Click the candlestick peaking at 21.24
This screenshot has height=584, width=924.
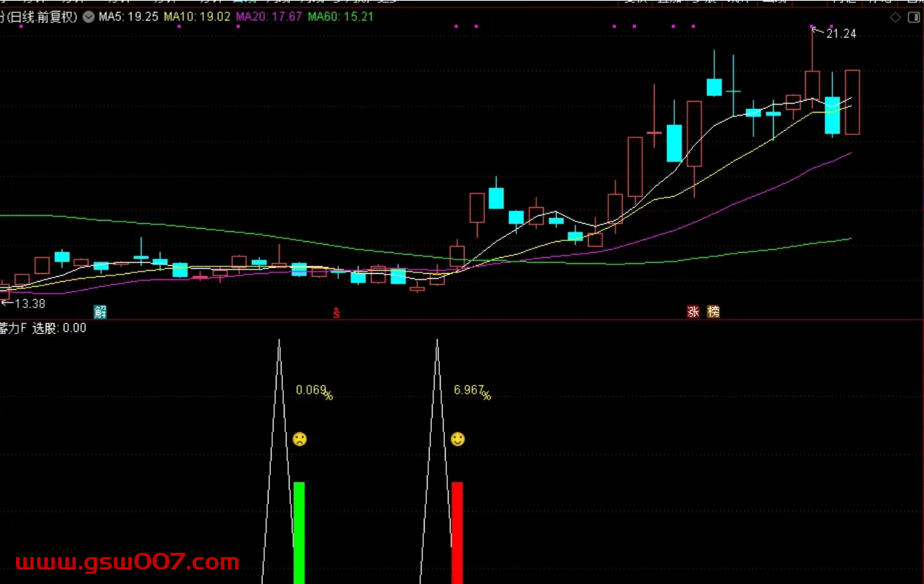point(812,68)
